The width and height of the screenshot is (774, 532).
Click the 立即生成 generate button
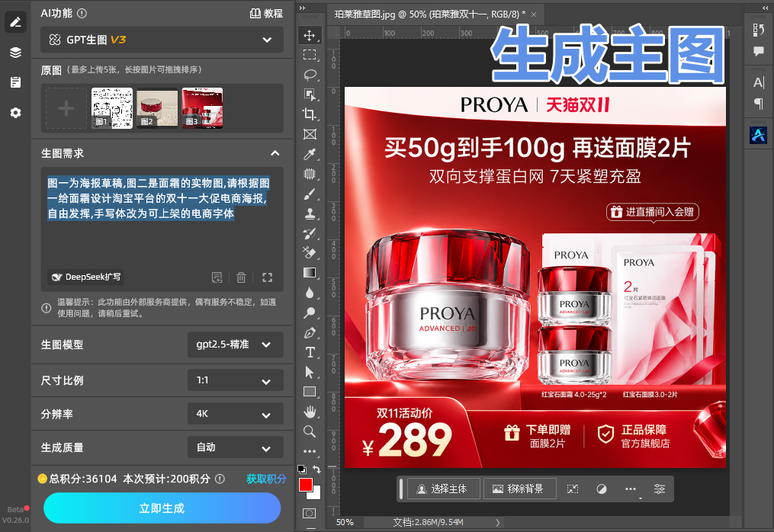point(162,508)
